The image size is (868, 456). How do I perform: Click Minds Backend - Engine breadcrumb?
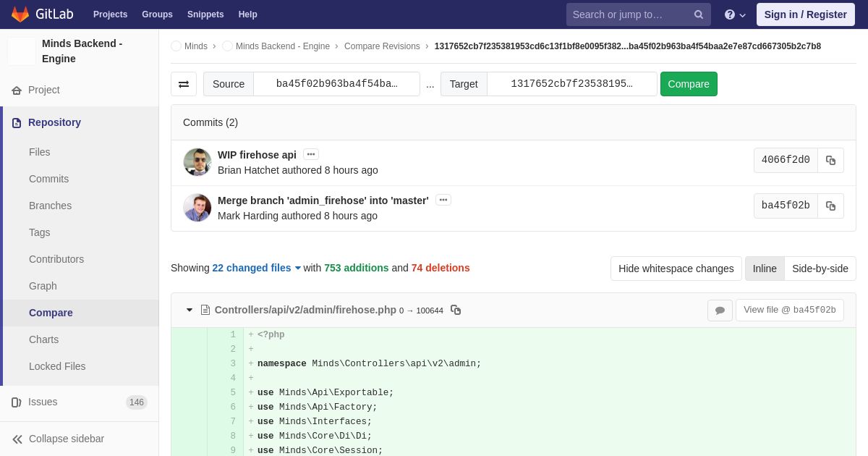(x=283, y=46)
